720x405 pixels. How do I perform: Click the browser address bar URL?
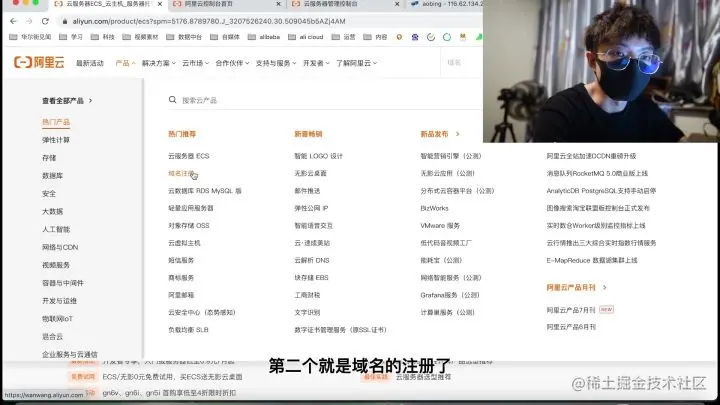click(x=209, y=22)
